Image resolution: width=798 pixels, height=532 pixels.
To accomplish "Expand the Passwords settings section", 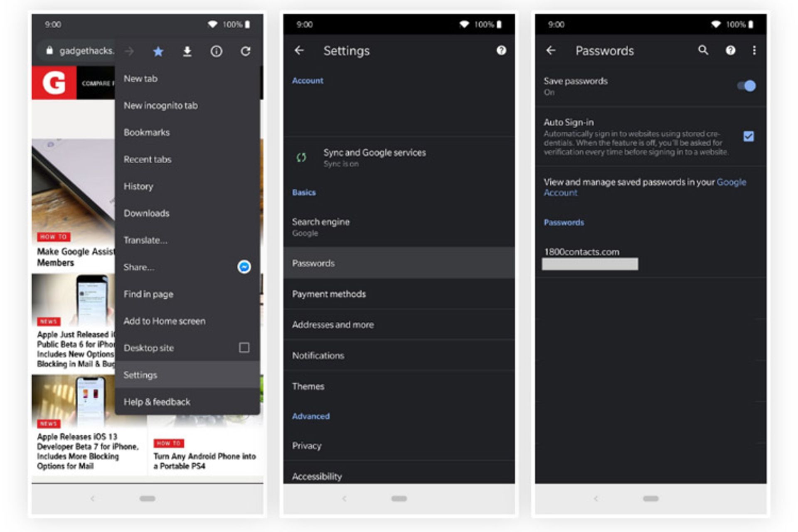I will [x=399, y=263].
